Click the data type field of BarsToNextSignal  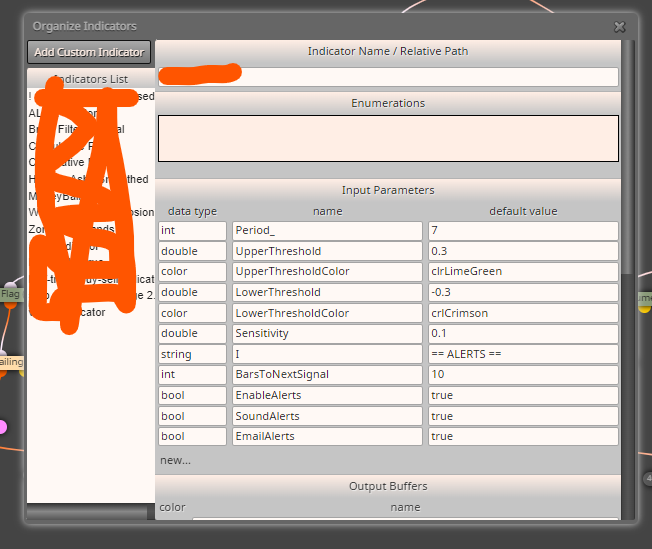pyautogui.click(x=192, y=375)
